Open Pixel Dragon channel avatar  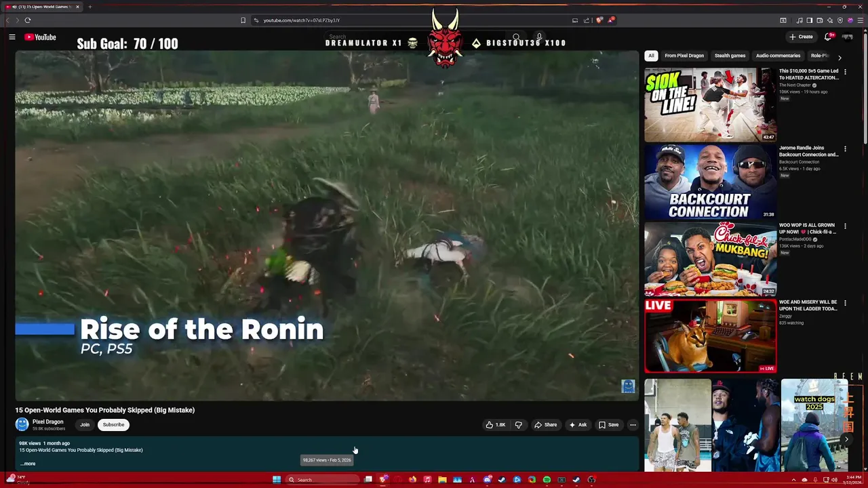22,424
